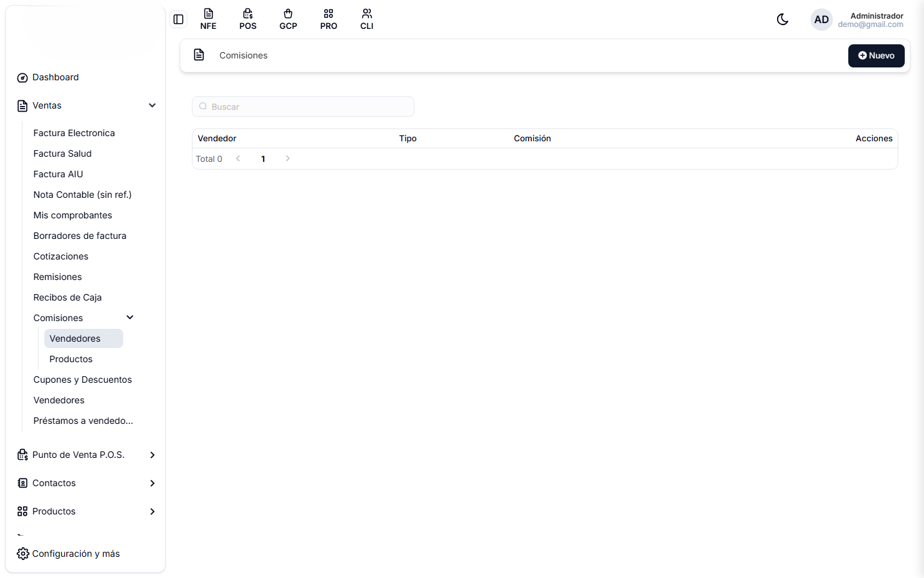Open Préstamos a vendedo... item
The height and width of the screenshot is (578, 924).
click(83, 421)
